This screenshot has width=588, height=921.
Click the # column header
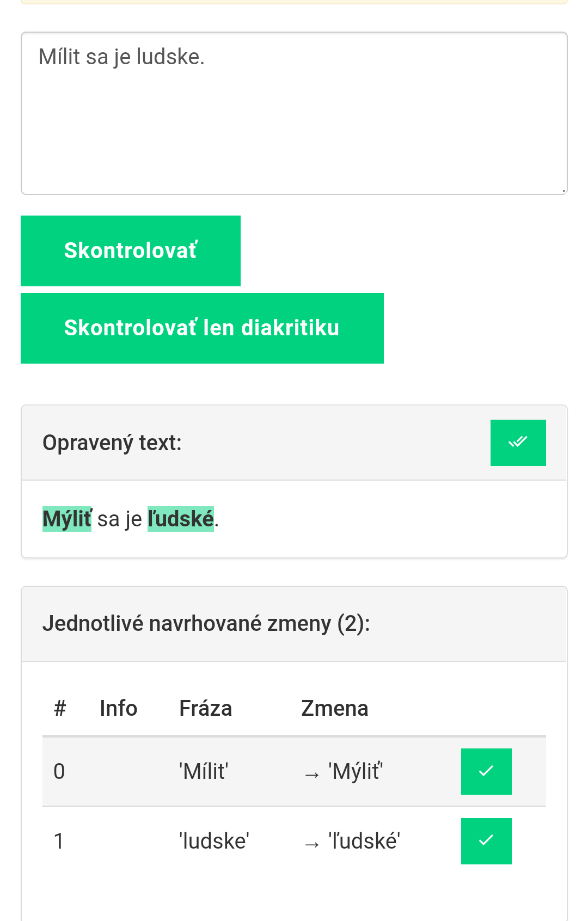tap(60, 708)
